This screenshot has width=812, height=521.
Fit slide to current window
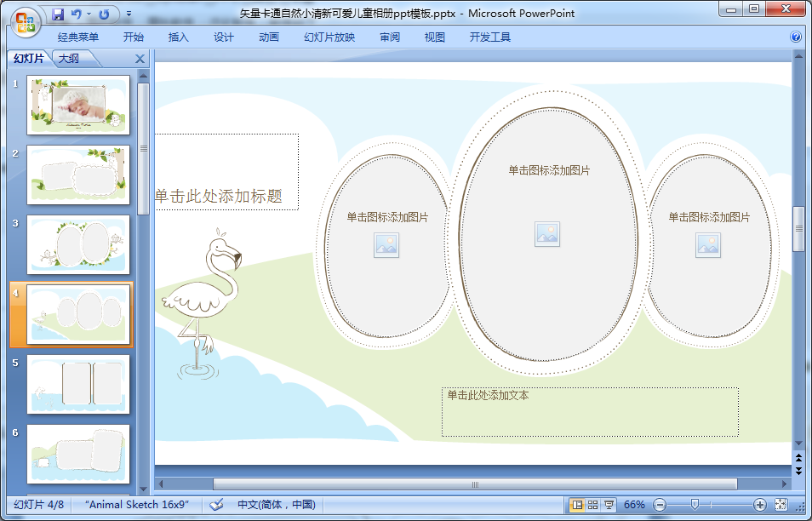781,505
